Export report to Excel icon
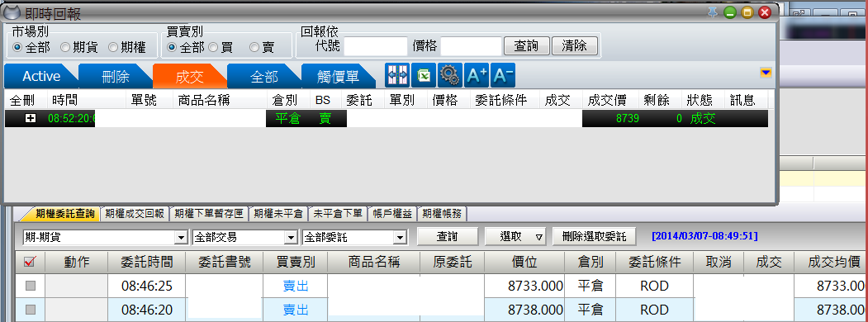The image size is (868, 322). click(424, 75)
